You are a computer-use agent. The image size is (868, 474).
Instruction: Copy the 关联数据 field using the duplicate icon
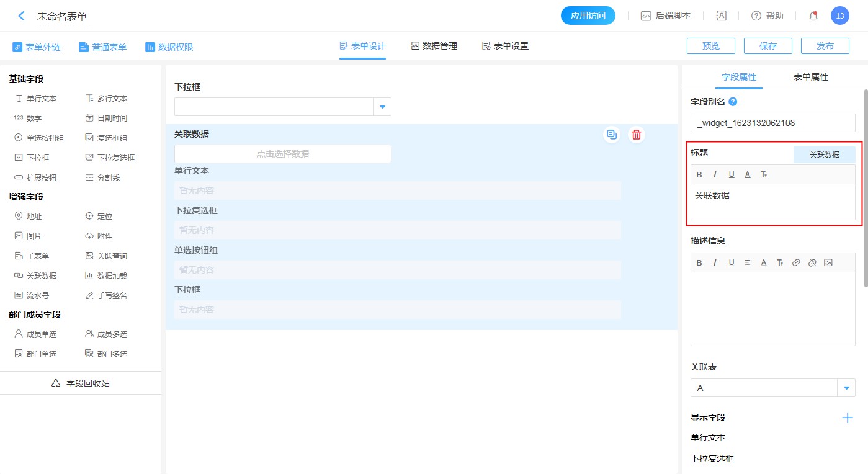click(x=612, y=135)
